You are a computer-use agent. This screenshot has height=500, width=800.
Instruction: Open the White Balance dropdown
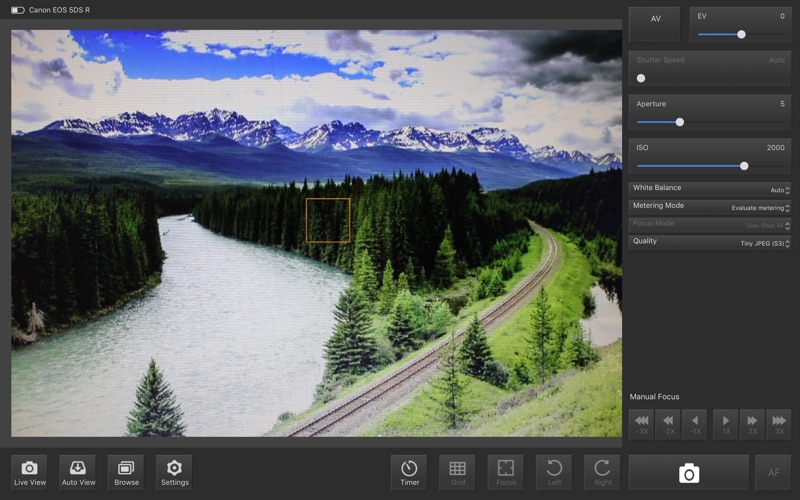point(710,189)
